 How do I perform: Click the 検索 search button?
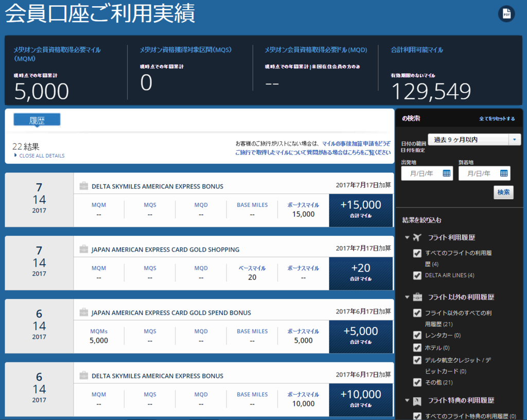pos(503,192)
